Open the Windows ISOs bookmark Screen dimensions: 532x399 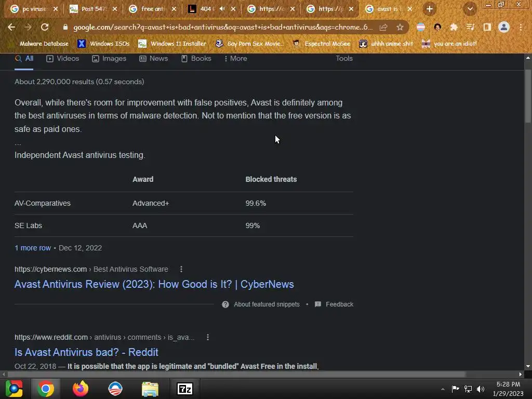[103, 44]
